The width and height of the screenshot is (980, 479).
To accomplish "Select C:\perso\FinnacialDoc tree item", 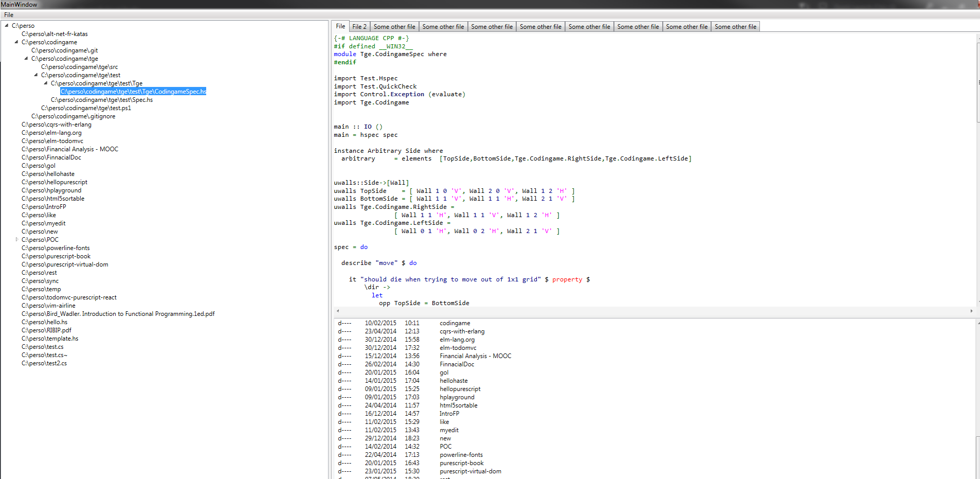I will click(x=51, y=157).
